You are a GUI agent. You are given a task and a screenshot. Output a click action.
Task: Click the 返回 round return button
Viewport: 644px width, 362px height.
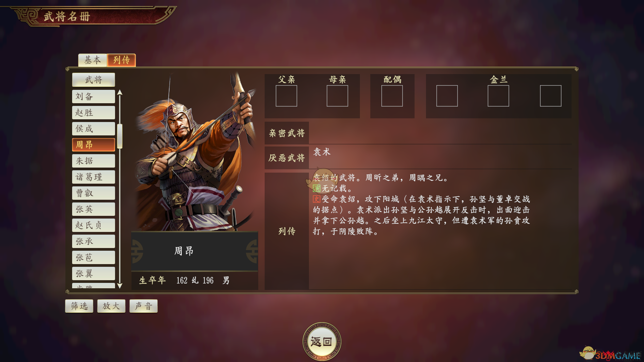pos(322,342)
